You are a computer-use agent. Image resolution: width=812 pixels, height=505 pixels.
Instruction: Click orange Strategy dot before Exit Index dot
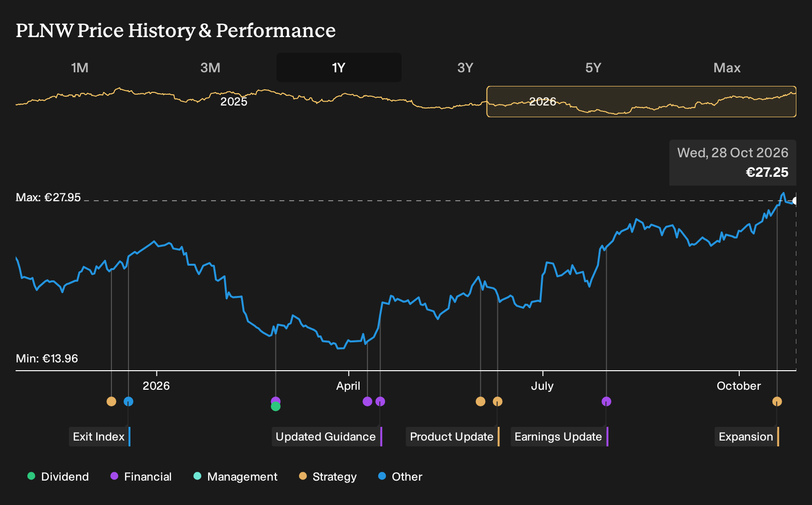tap(111, 401)
